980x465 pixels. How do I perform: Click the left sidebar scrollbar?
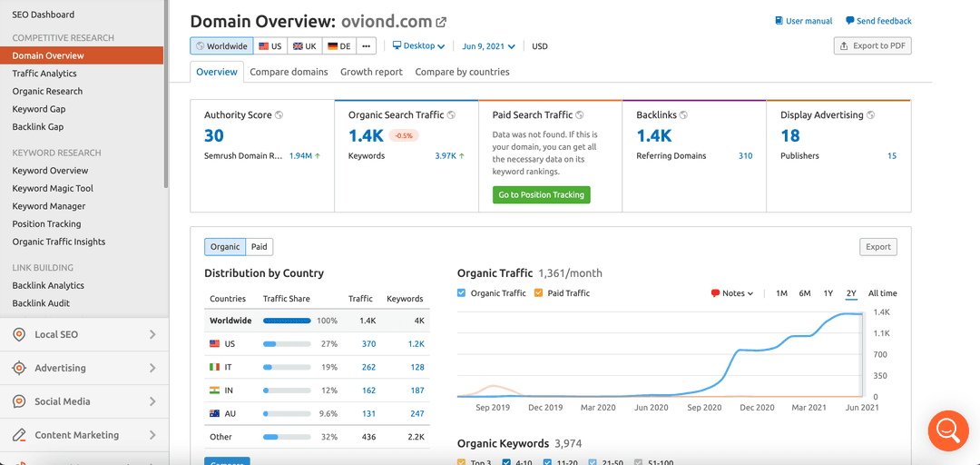[166, 94]
